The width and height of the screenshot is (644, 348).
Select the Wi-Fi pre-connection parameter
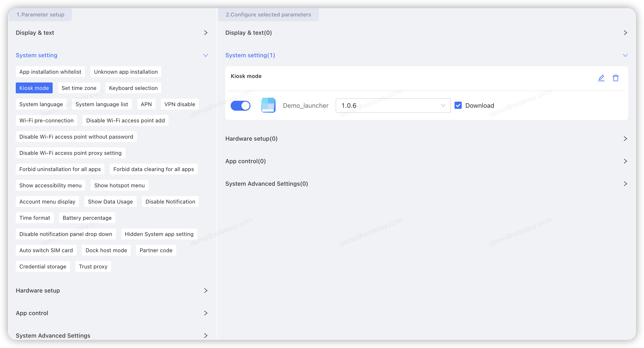coord(47,120)
